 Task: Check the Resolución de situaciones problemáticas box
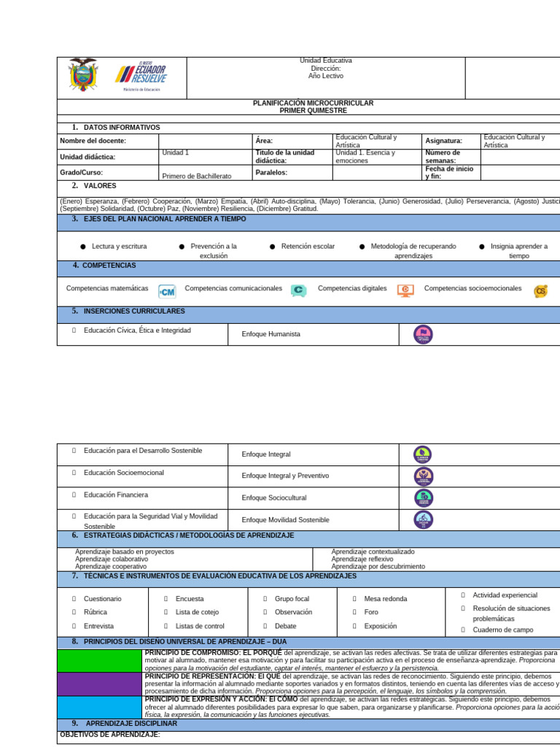point(463,608)
